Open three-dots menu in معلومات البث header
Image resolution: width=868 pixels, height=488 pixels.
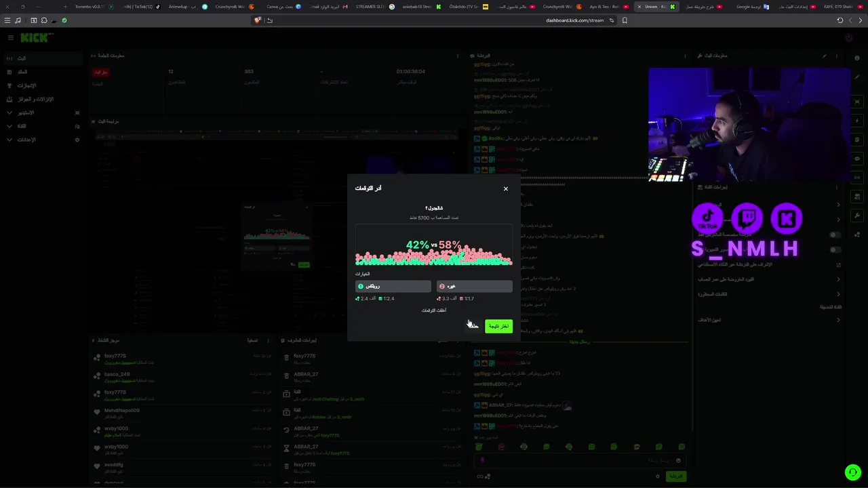[837, 56]
